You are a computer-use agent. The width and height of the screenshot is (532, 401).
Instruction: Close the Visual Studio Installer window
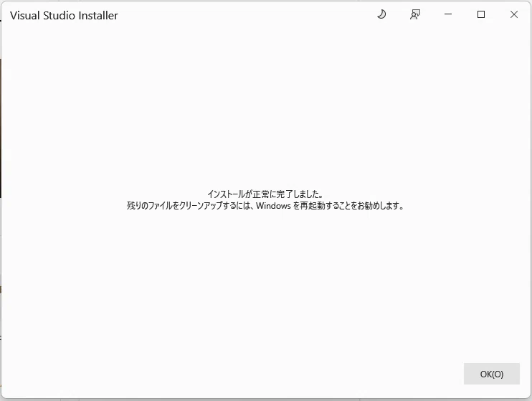[x=514, y=14]
